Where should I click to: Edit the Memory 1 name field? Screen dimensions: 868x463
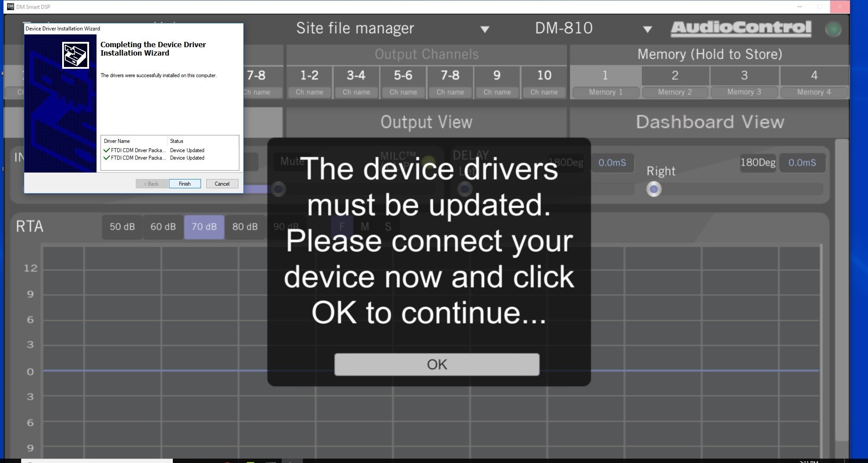[x=606, y=92]
